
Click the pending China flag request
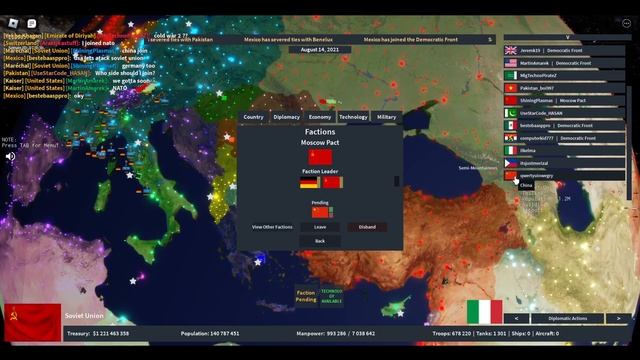(320, 212)
